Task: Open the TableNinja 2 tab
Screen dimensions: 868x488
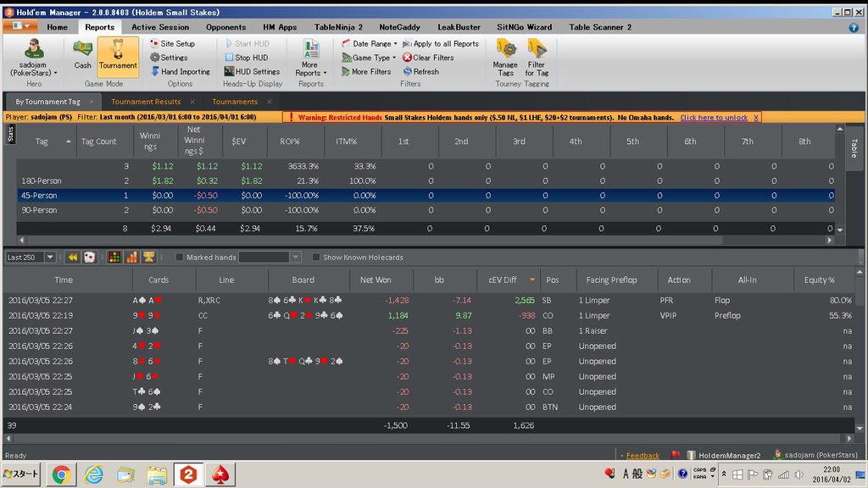Action: (338, 27)
